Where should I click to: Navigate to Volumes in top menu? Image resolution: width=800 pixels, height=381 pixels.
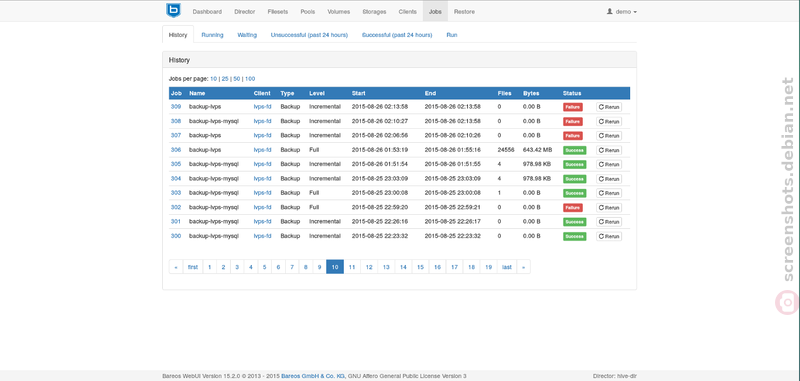pyautogui.click(x=339, y=12)
